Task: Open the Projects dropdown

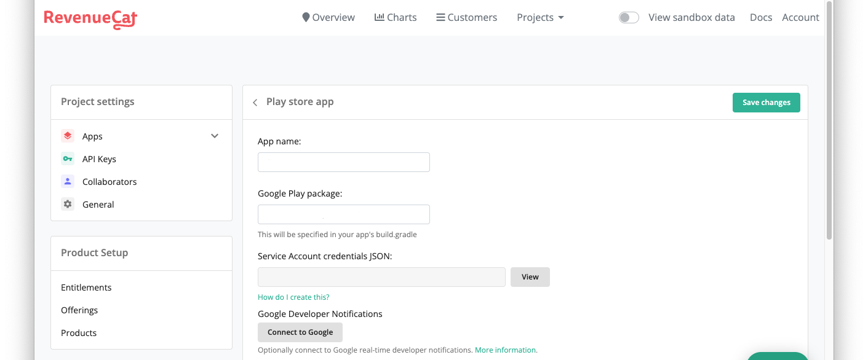Action: [x=540, y=17]
